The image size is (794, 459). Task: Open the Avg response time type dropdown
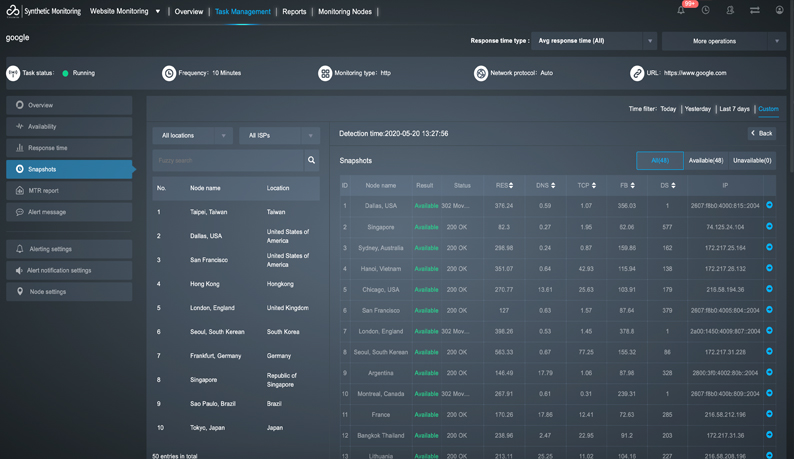(x=594, y=41)
